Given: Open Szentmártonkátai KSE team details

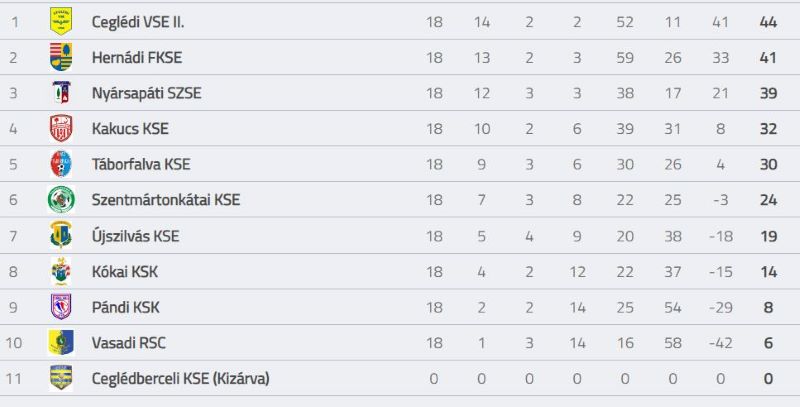Looking at the screenshot, I should tap(166, 199).
